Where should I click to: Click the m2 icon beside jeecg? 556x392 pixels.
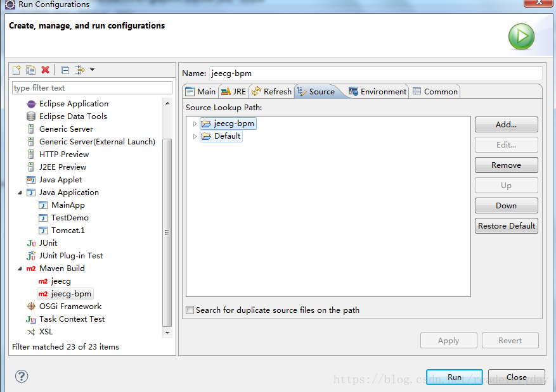click(43, 281)
